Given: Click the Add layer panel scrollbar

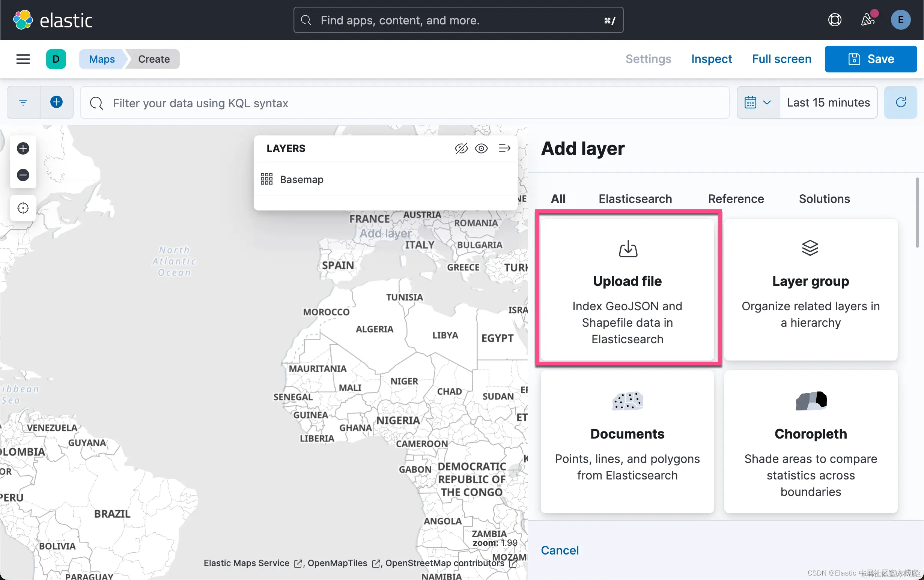Looking at the screenshot, I should tap(917, 213).
